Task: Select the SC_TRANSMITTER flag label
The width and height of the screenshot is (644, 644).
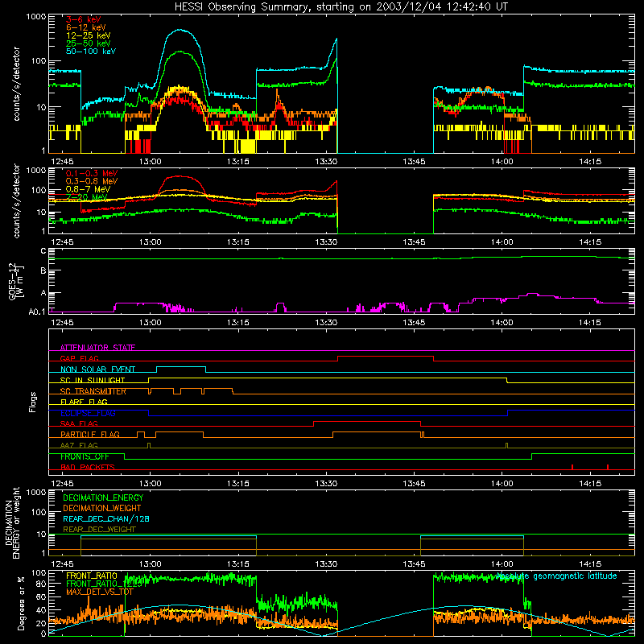Action: [93, 391]
